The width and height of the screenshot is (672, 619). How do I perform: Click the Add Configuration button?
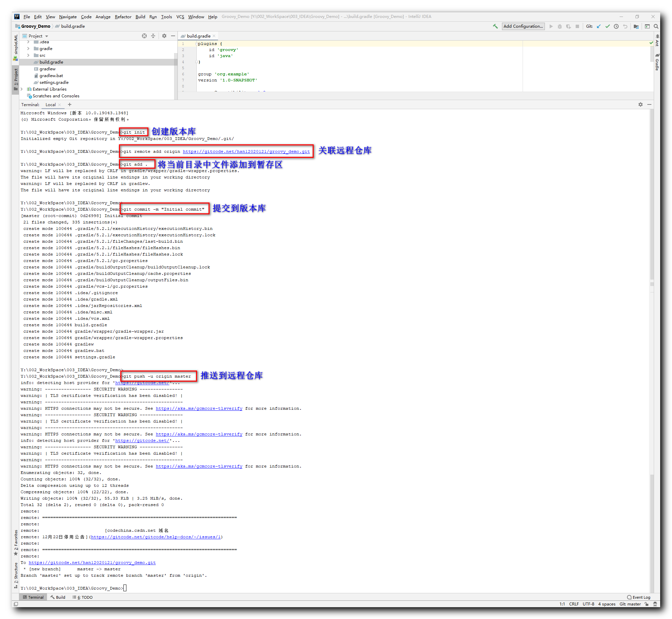(523, 26)
